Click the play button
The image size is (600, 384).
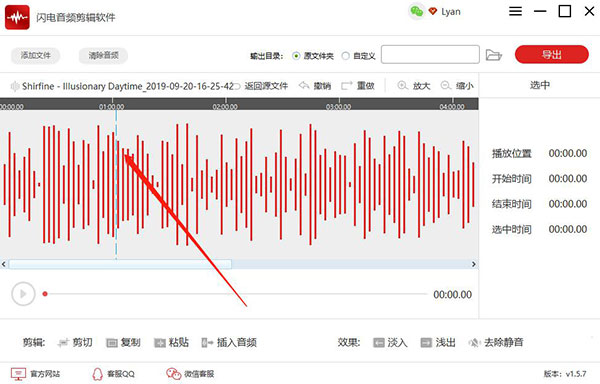(23, 294)
